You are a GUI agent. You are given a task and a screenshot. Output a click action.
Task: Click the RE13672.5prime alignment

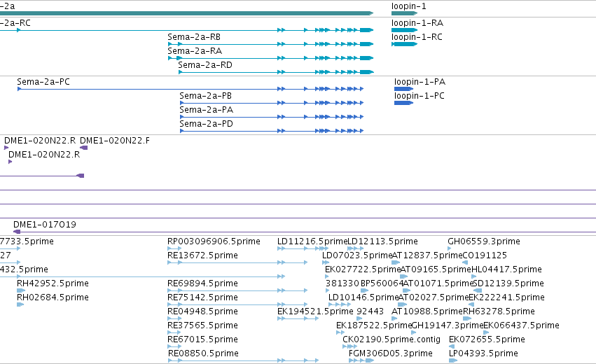pyautogui.click(x=237, y=262)
